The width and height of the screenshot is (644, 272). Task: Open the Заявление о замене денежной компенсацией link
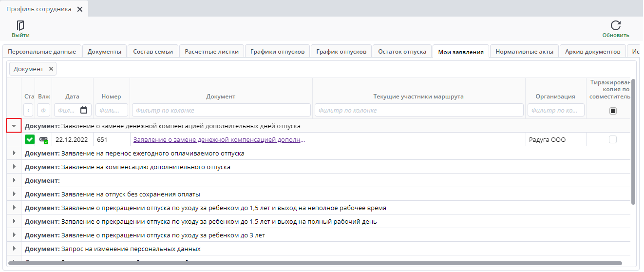(x=219, y=140)
